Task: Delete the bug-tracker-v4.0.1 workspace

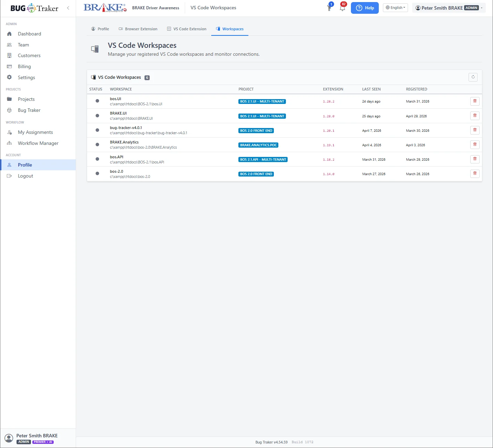Action: click(x=475, y=130)
